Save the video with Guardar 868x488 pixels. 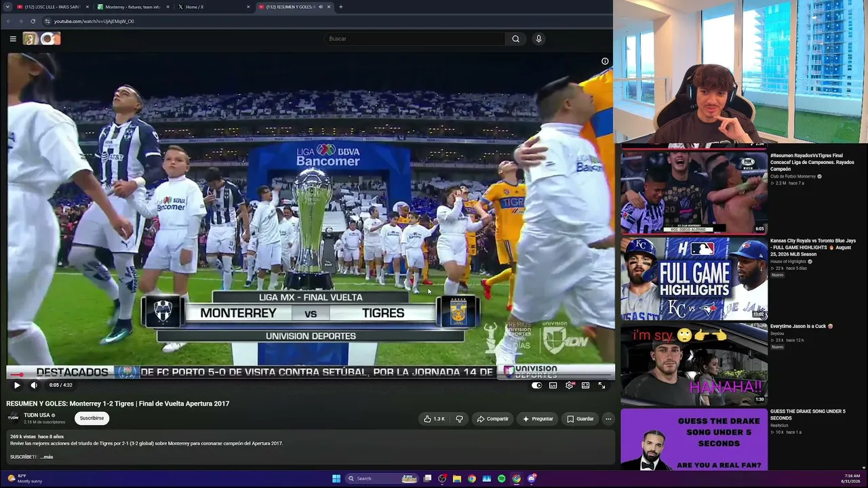pyautogui.click(x=580, y=419)
